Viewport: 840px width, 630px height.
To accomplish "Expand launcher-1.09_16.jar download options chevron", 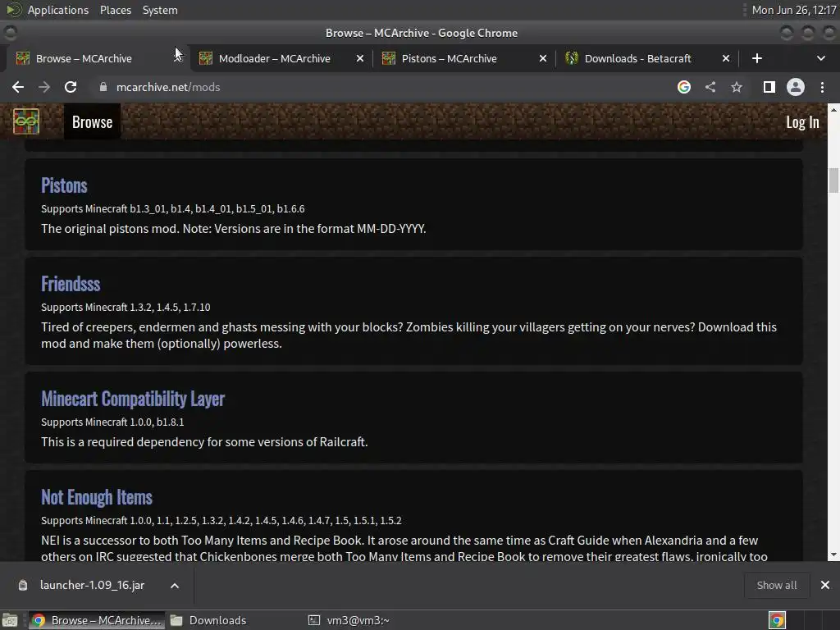I will [175, 586].
